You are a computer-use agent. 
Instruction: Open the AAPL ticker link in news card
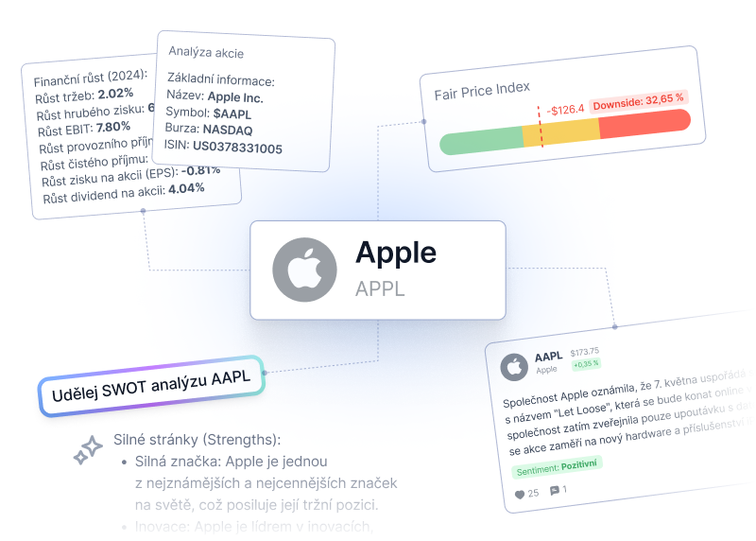pos(549,357)
